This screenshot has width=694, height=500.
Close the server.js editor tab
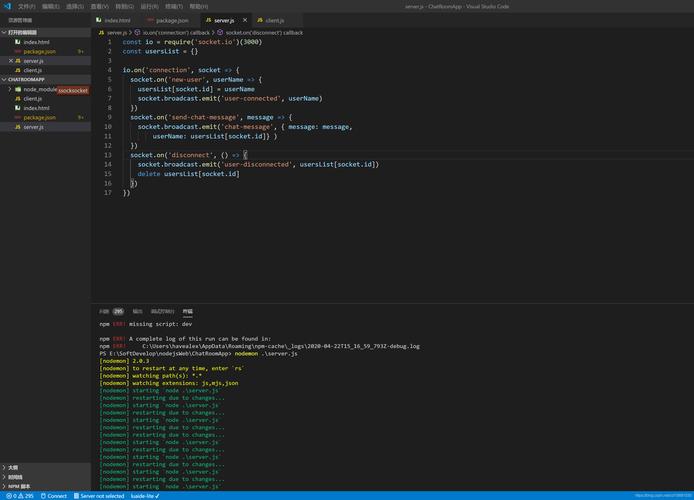[245, 20]
